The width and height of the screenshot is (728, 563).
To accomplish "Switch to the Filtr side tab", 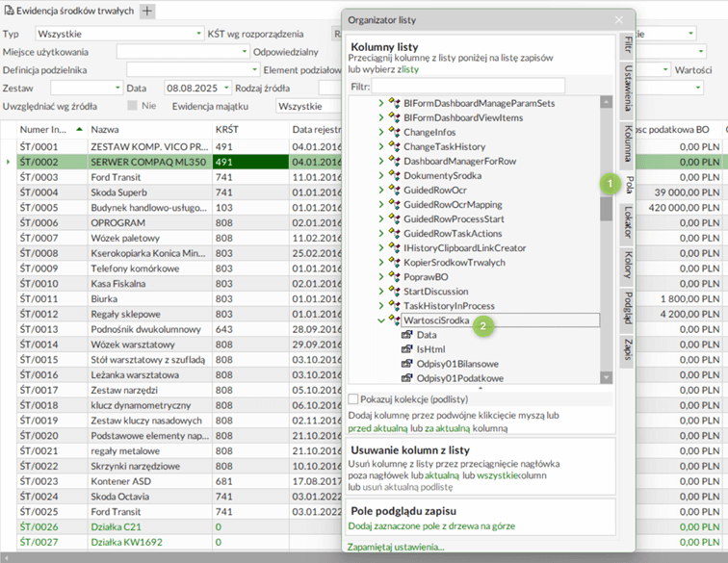I will (627, 44).
